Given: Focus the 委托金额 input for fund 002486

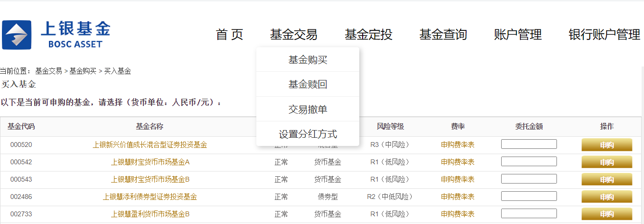Looking at the screenshot, I should [529, 196].
